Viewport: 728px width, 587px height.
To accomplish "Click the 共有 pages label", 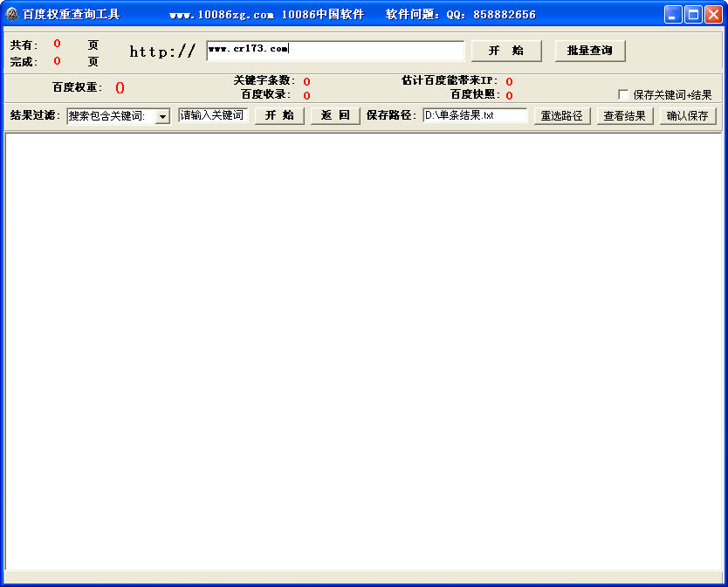I will click(x=24, y=45).
